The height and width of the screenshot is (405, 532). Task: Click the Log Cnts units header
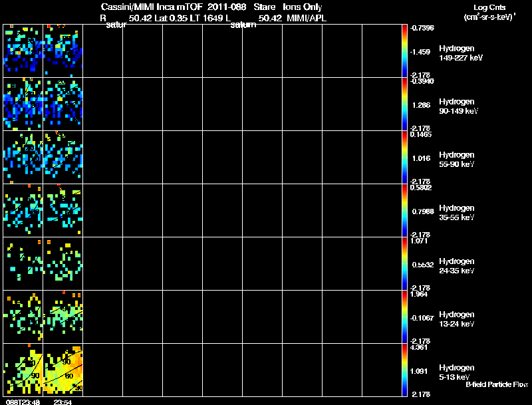(489, 13)
